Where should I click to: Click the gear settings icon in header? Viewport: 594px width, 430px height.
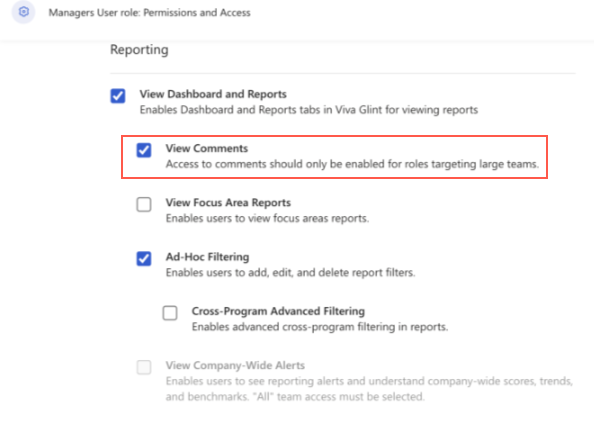pos(23,12)
